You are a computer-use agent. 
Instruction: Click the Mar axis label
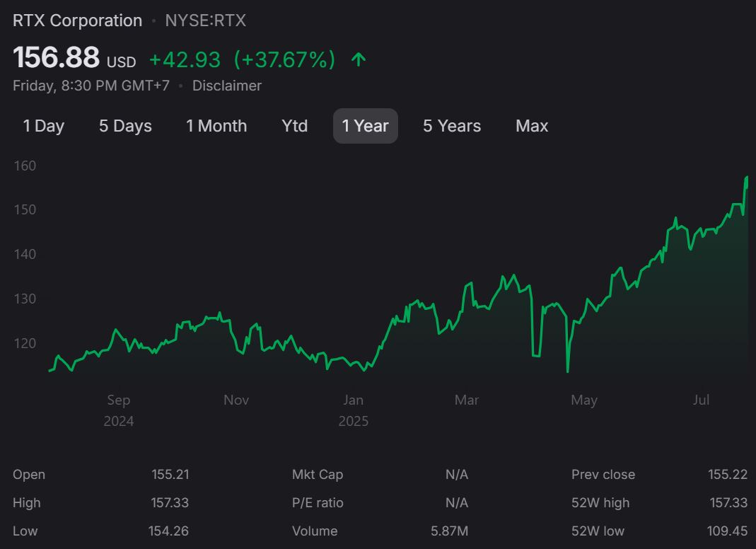pos(467,400)
